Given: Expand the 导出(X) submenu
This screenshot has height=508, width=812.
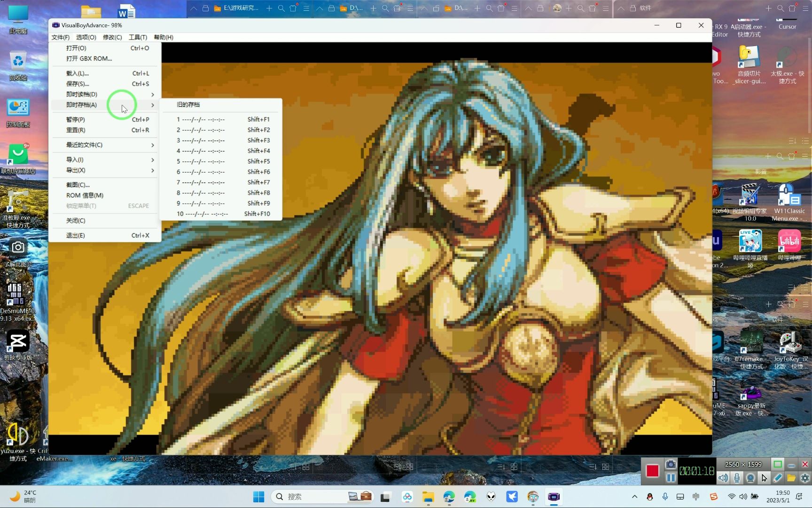Looking at the screenshot, I should point(105,170).
